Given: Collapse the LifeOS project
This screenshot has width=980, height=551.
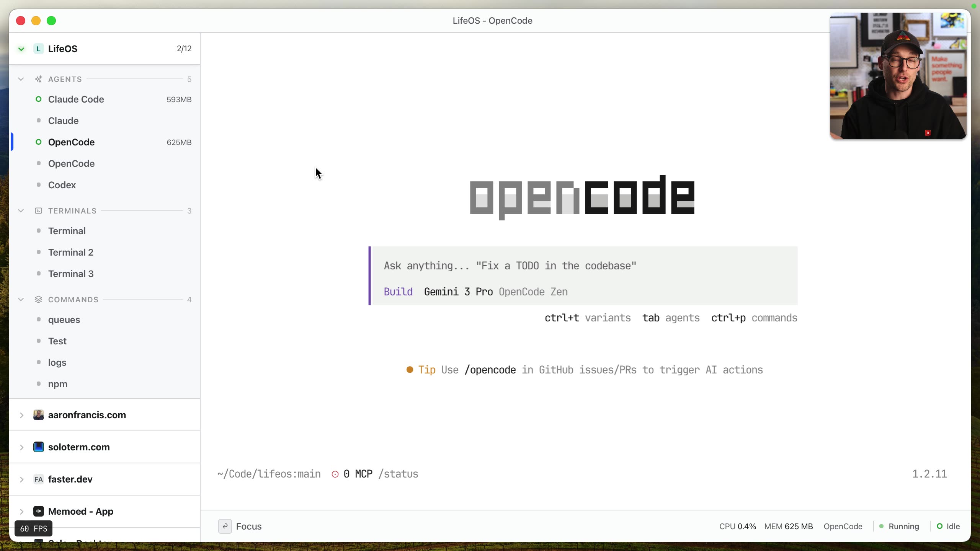Looking at the screenshot, I should coord(21,49).
